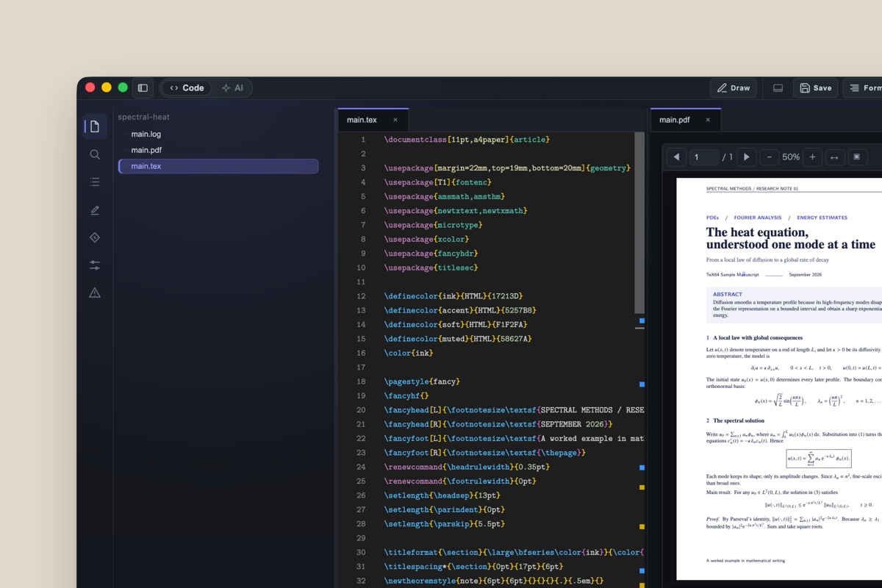Open the Draw tool
The width and height of the screenshot is (882, 588).
pyautogui.click(x=733, y=88)
